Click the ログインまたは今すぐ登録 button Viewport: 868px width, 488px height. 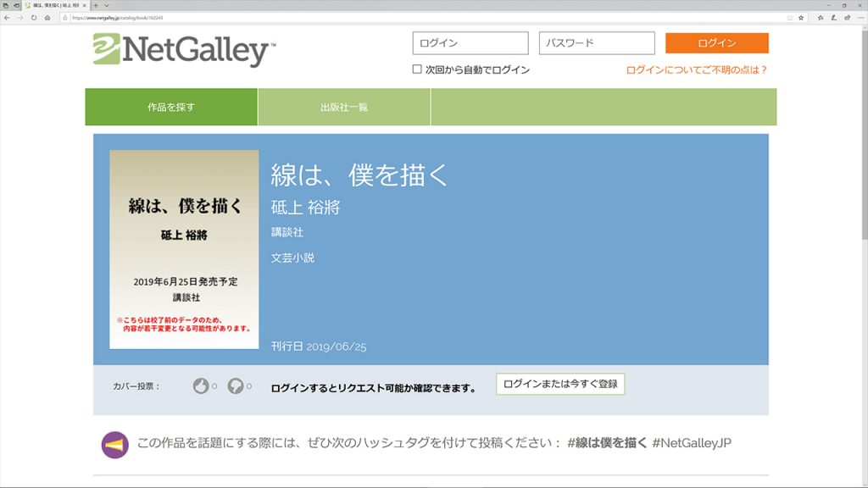(x=560, y=384)
